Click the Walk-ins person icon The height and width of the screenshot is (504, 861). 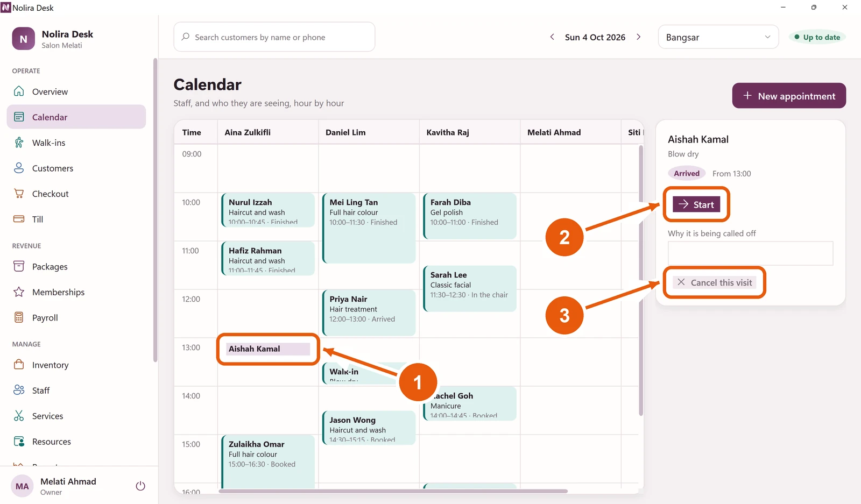[19, 143]
